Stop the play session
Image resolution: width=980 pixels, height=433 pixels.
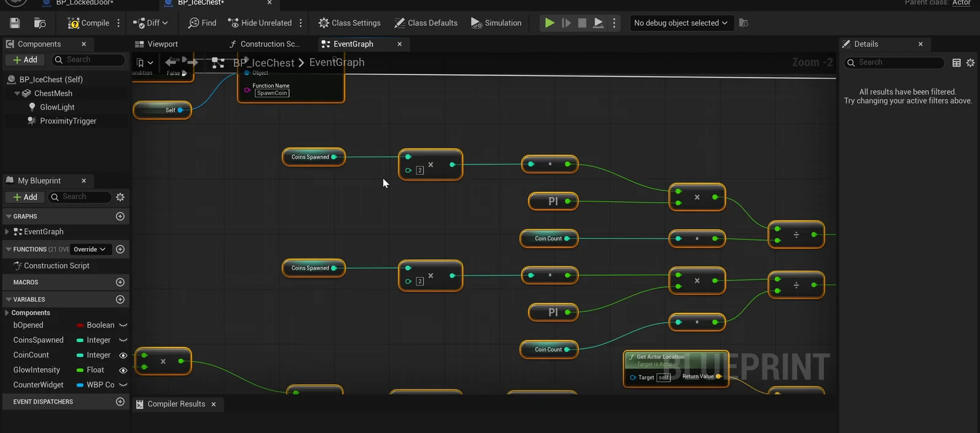pyautogui.click(x=582, y=23)
